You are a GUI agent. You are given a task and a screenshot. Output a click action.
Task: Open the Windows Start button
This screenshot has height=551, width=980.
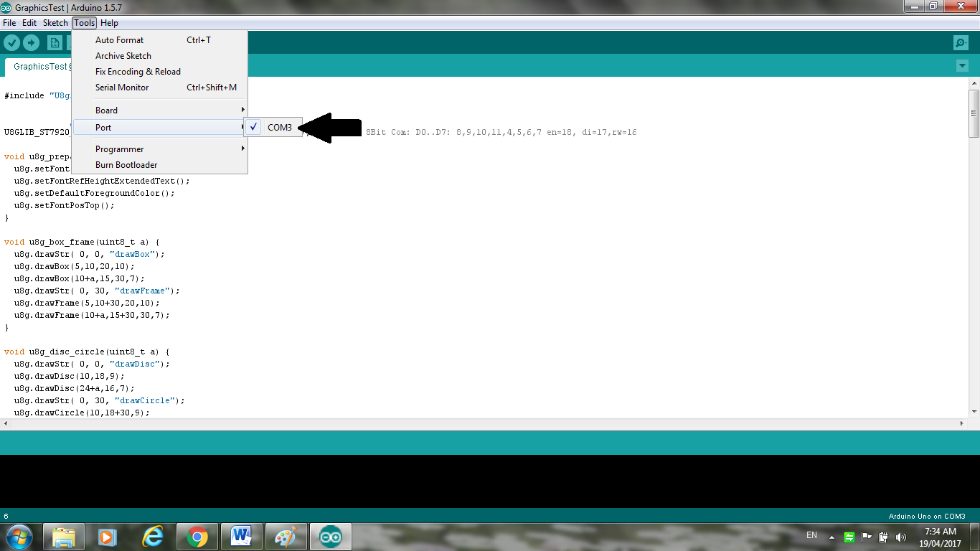tap(19, 536)
